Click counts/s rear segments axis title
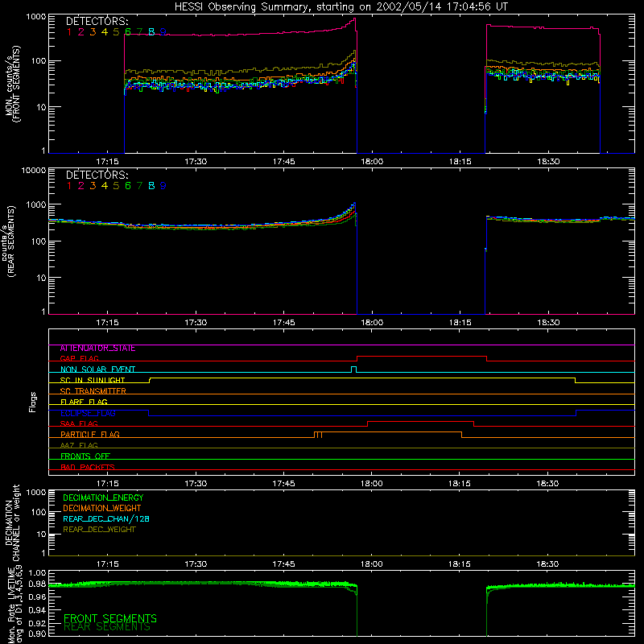Screen dimensions: 644x644 [x=8, y=242]
